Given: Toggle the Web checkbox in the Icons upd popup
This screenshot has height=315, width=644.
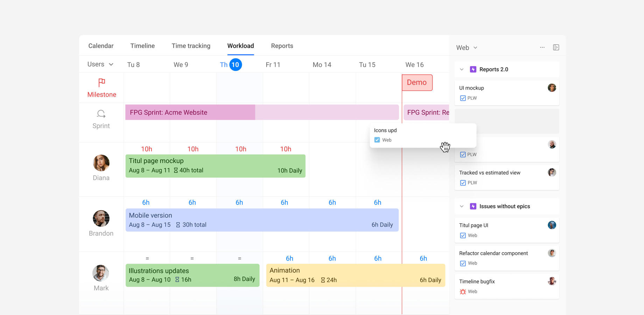Looking at the screenshot, I should click(x=377, y=140).
